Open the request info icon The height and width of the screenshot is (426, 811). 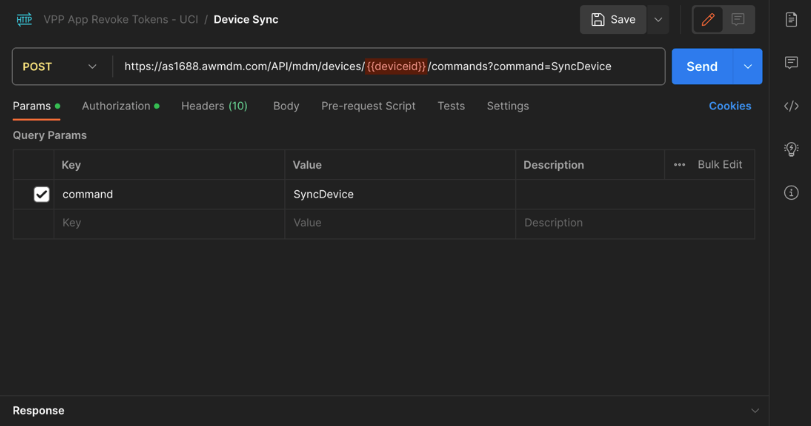(x=791, y=192)
